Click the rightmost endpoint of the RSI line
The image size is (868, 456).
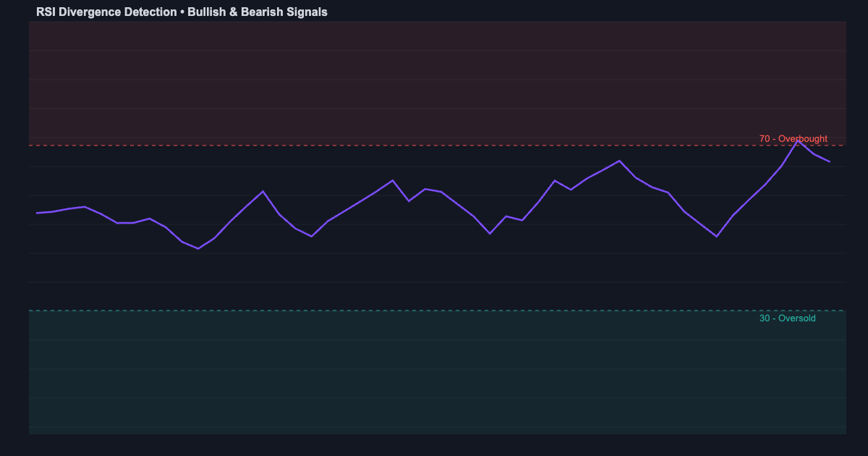point(830,162)
